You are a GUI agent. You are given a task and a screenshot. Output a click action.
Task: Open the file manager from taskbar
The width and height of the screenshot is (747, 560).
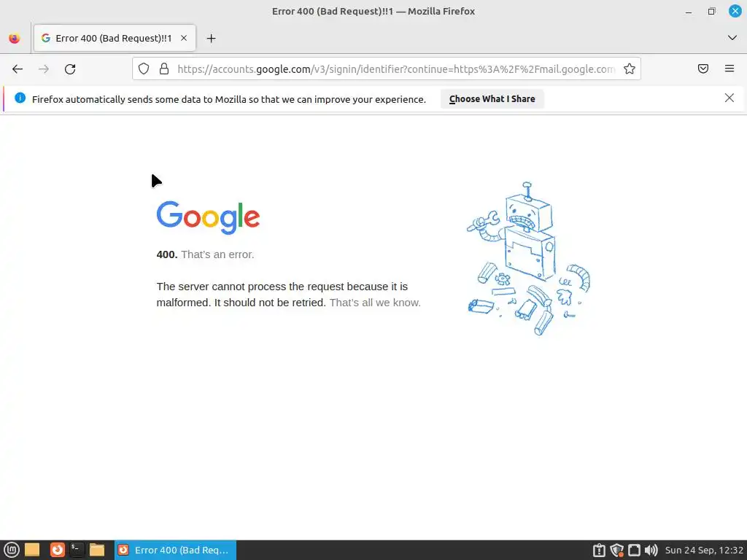[x=97, y=550]
